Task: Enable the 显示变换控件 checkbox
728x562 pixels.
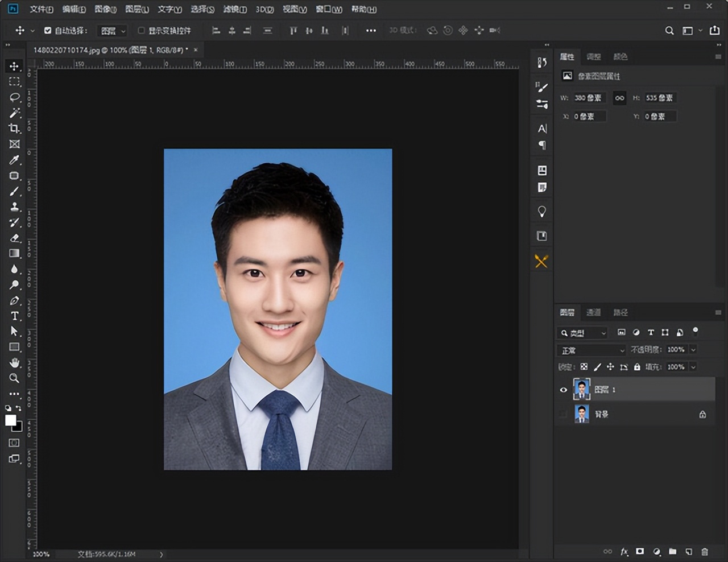Action: 141,31
